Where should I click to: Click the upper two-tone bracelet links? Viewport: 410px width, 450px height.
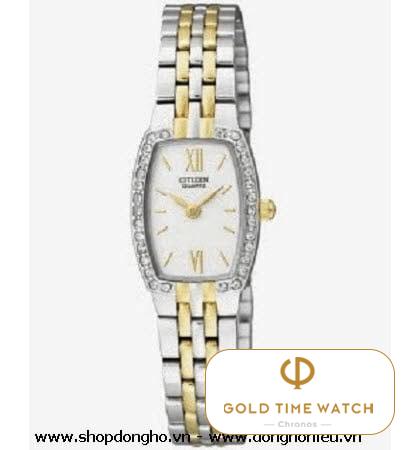pyautogui.click(x=197, y=67)
